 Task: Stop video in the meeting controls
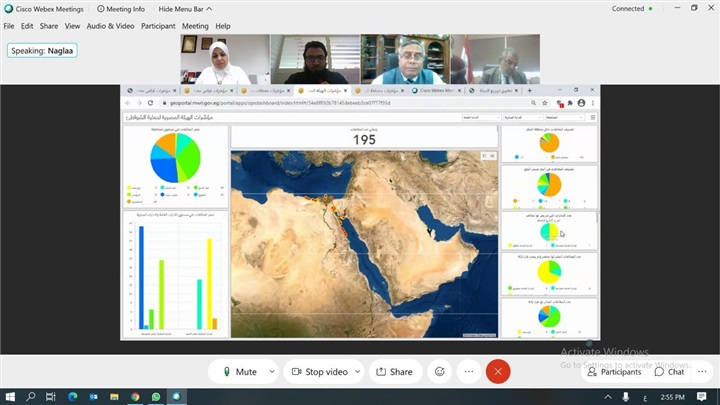pyautogui.click(x=320, y=371)
